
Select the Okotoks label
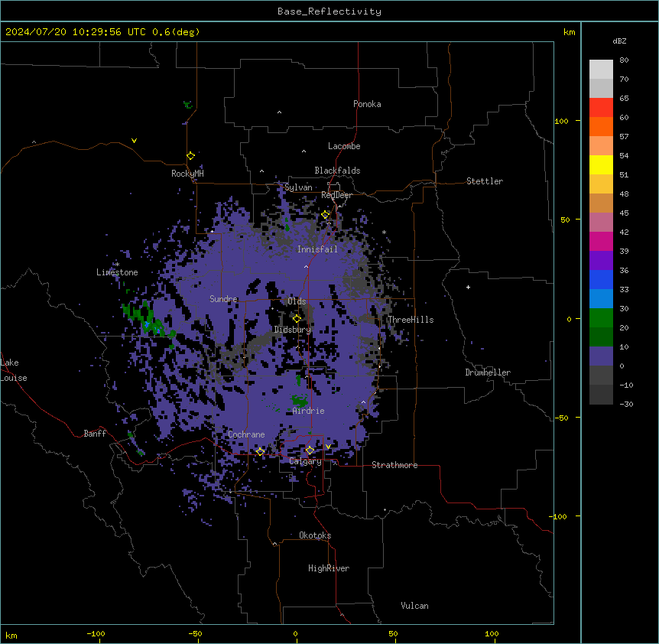pyautogui.click(x=315, y=535)
